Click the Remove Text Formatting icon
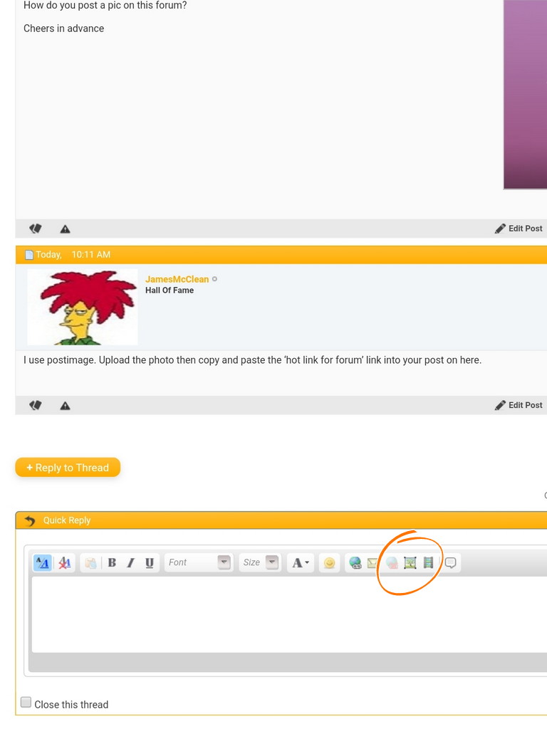547x756 pixels. tap(65, 562)
